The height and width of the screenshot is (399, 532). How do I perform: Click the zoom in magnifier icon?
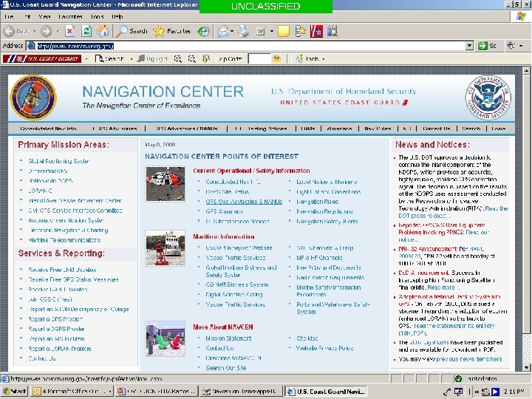coord(178,58)
